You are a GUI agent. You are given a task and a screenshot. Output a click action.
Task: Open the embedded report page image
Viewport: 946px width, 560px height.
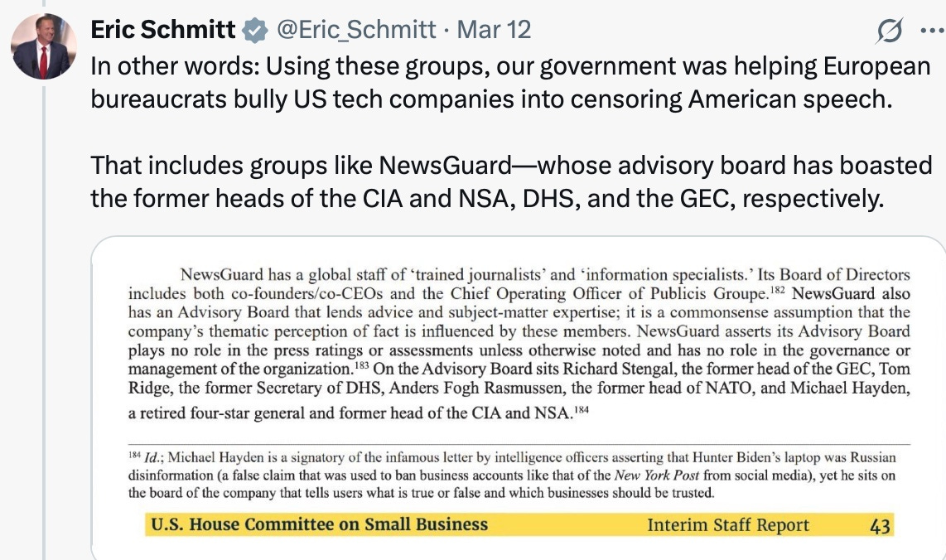pyautogui.click(x=519, y=398)
